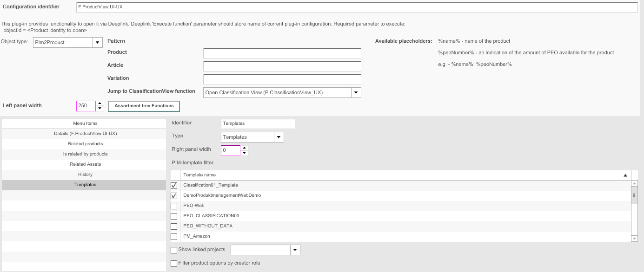The height and width of the screenshot is (272, 644).
Task: Expand the Type dropdown showing Templates
Action: tap(279, 137)
